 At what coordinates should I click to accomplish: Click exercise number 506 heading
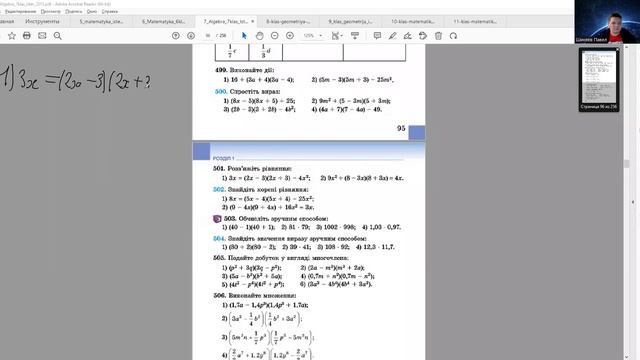click(219, 296)
